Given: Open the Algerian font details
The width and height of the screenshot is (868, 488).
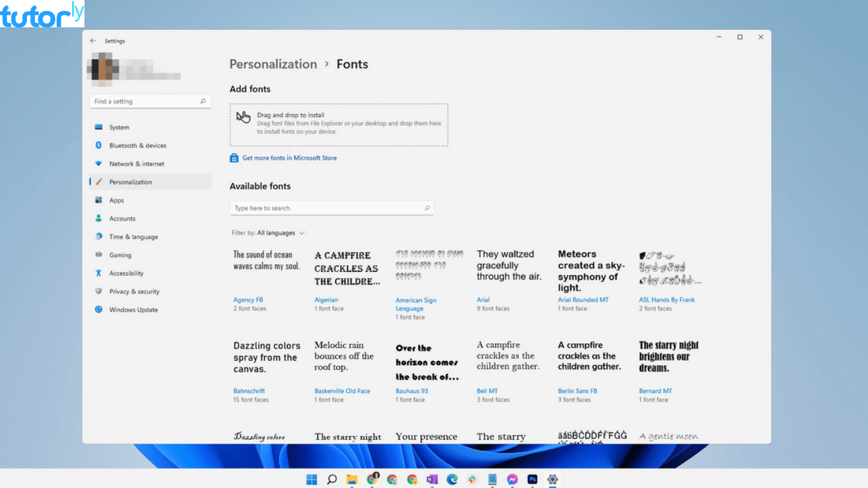Looking at the screenshot, I should [348, 280].
